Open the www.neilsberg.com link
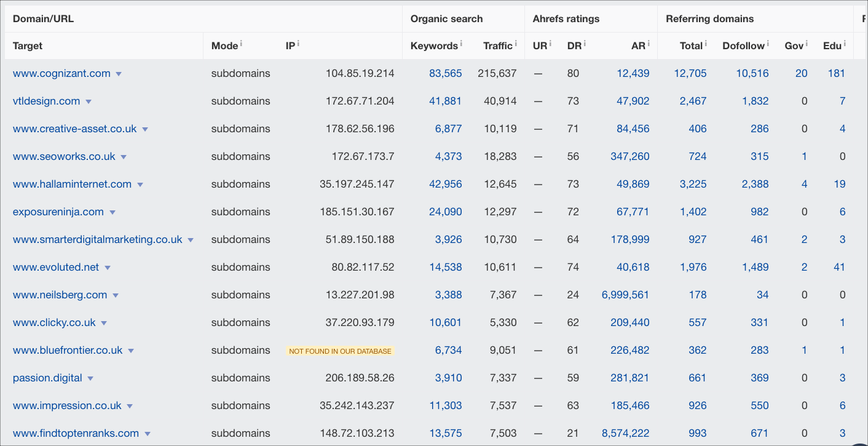The image size is (868, 446). (x=60, y=295)
